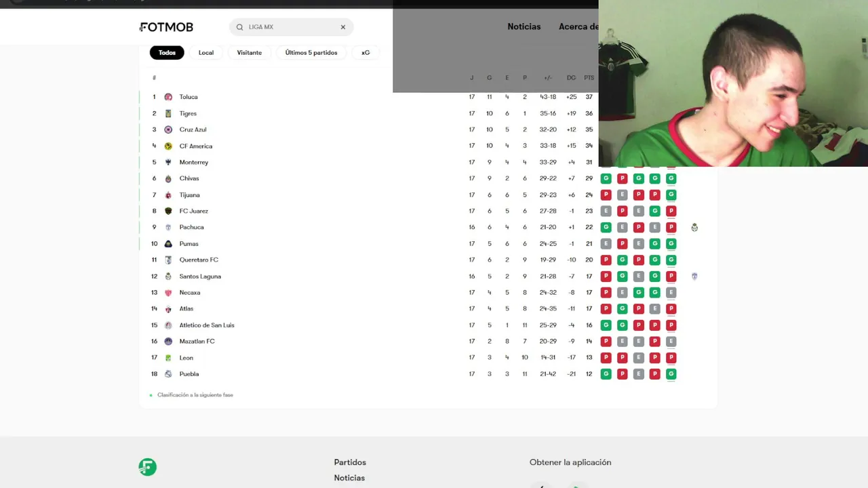Click the Tijuana team crest
Image resolution: width=868 pixels, height=488 pixels.
click(x=168, y=195)
